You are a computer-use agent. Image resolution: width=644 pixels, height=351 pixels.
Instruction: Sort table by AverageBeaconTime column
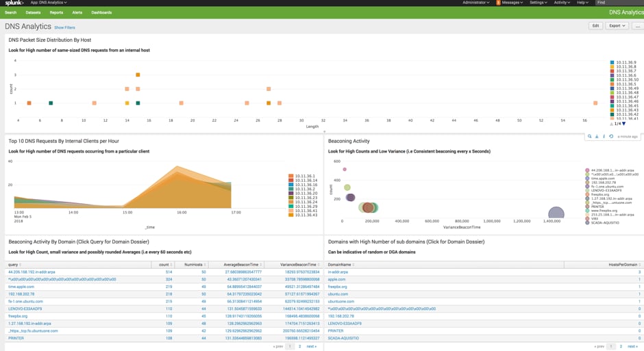coord(243,265)
